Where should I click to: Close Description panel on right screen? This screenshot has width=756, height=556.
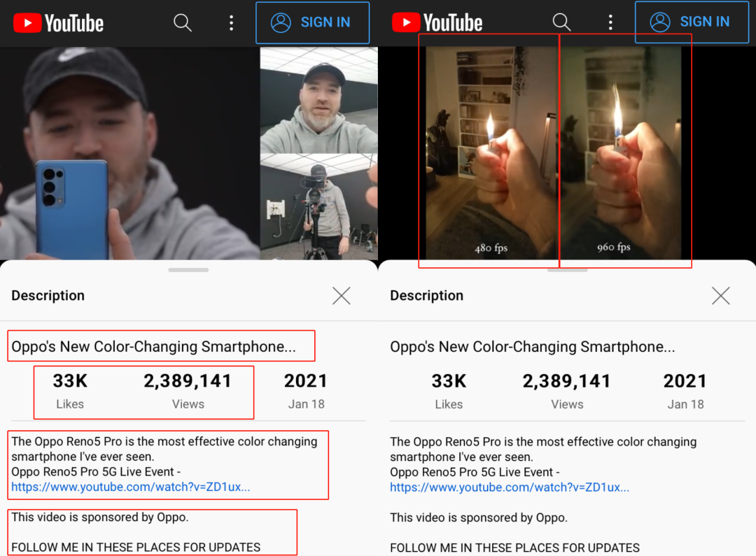[x=721, y=296]
